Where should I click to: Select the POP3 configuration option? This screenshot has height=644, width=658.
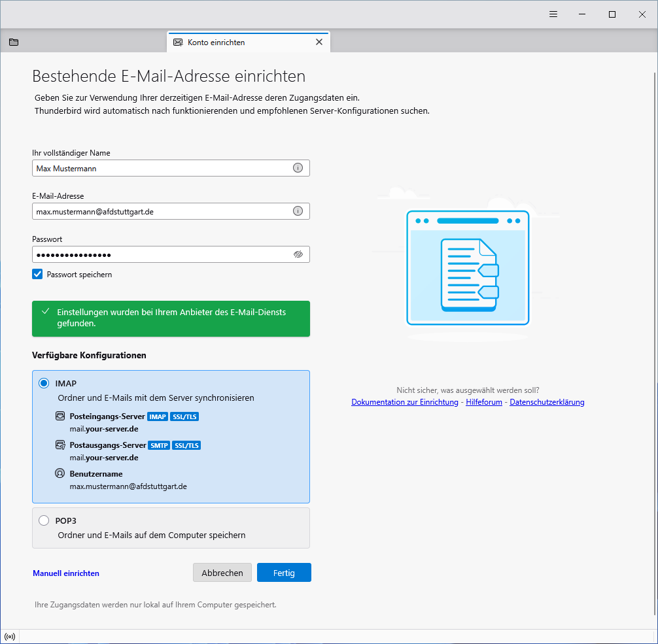click(x=44, y=520)
